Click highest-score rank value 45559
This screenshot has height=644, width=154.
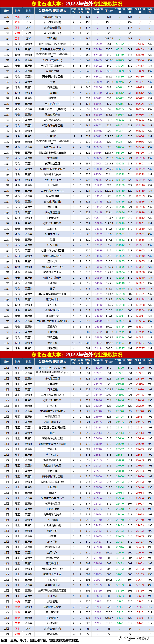[x=98, y=44]
